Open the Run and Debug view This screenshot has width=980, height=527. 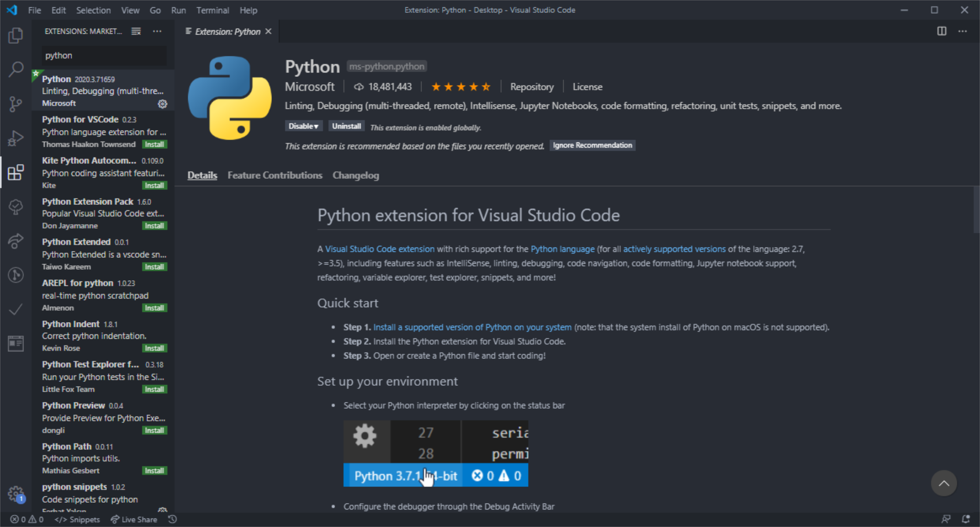(x=15, y=138)
